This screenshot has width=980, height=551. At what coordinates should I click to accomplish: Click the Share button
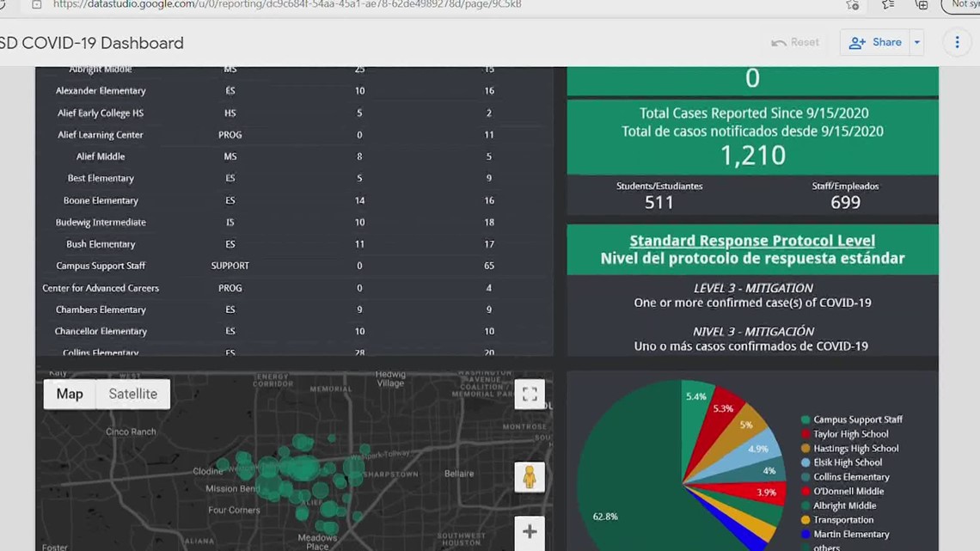click(880, 41)
